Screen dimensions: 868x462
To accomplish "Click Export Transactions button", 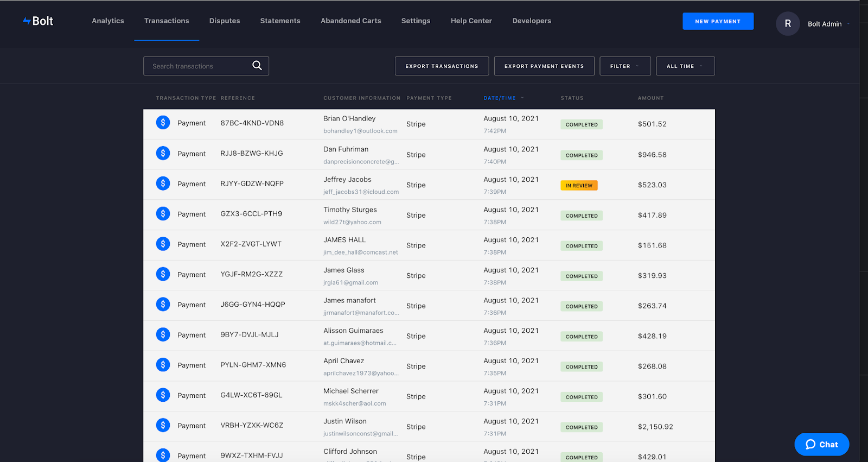I will 442,66.
